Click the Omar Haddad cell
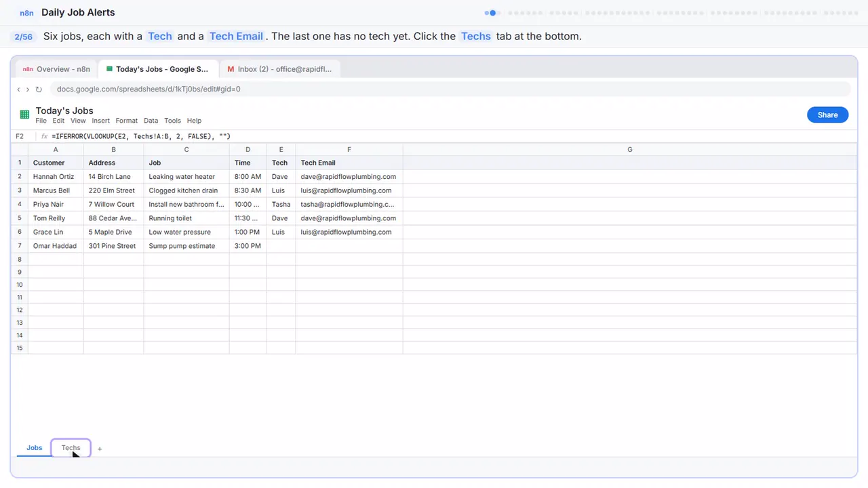868x488 pixels. [x=56, y=246]
